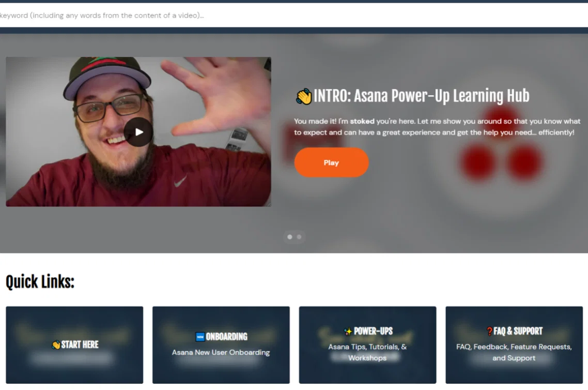Open the START HERE quick link card

pos(74,345)
